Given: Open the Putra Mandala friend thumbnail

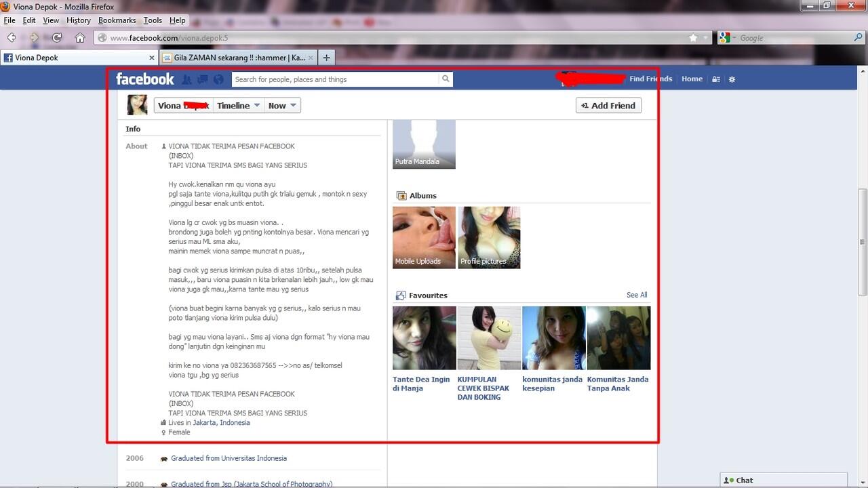Looking at the screenshot, I should coord(424,144).
